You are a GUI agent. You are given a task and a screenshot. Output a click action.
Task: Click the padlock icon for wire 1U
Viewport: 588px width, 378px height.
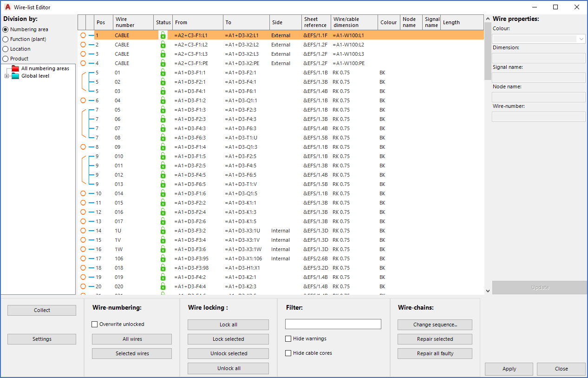(x=163, y=231)
